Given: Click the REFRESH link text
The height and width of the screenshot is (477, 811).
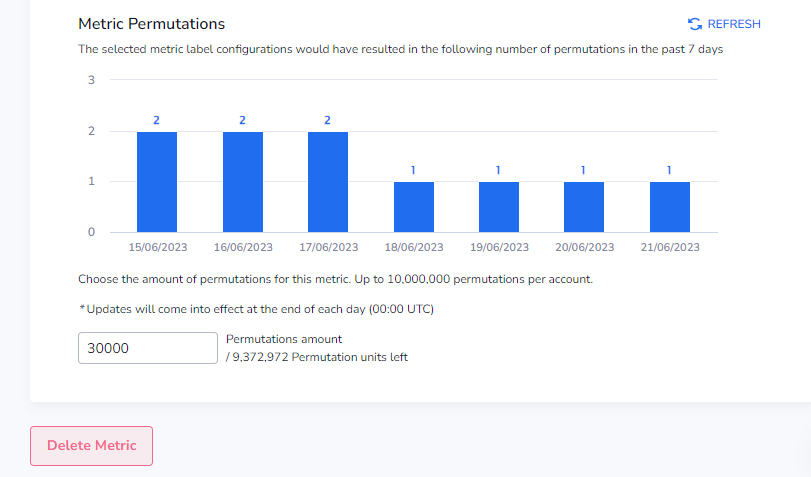Looking at the screenshot, I should point(734,24).
